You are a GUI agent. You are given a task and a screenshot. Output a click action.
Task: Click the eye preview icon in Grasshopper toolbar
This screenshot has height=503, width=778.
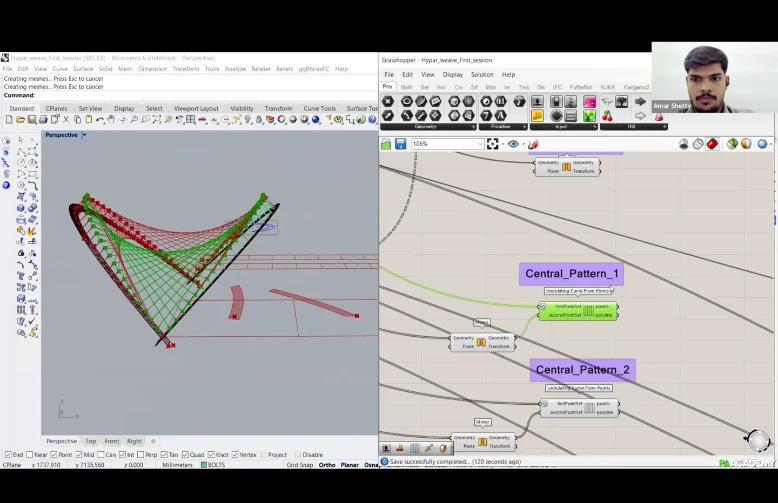[x=514, y=144]
